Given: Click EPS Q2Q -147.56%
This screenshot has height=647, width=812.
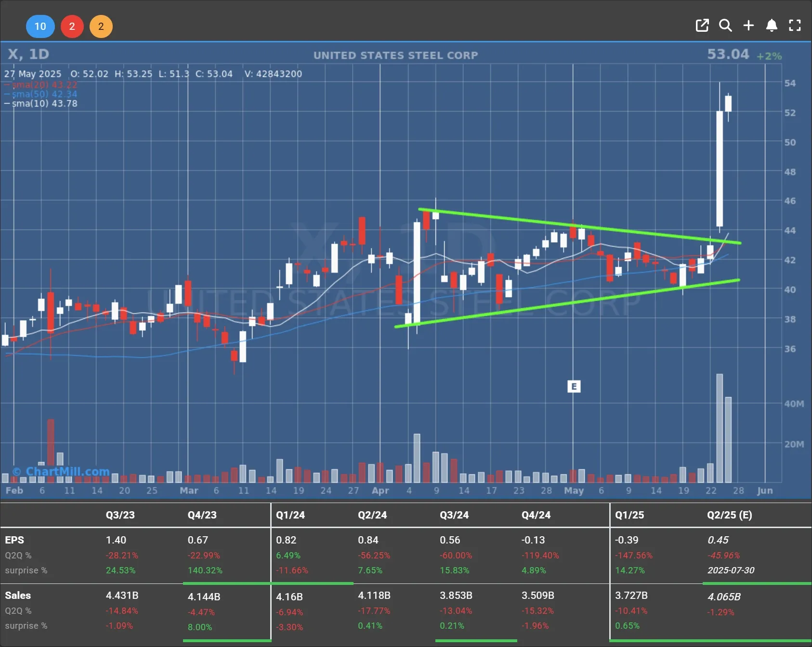Looking at the screenshot, I should coord(634,556).
